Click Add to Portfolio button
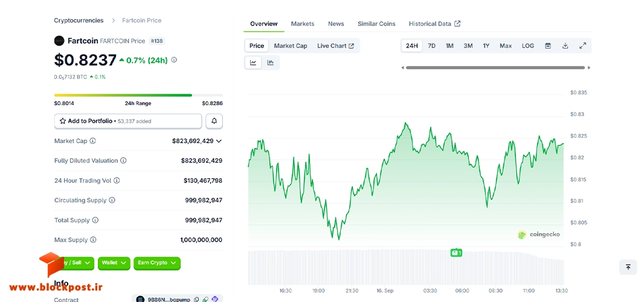 coord(128,121)
